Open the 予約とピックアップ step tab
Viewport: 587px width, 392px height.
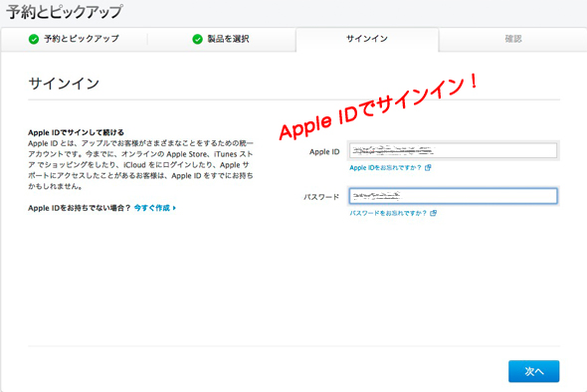coord(75,39)
